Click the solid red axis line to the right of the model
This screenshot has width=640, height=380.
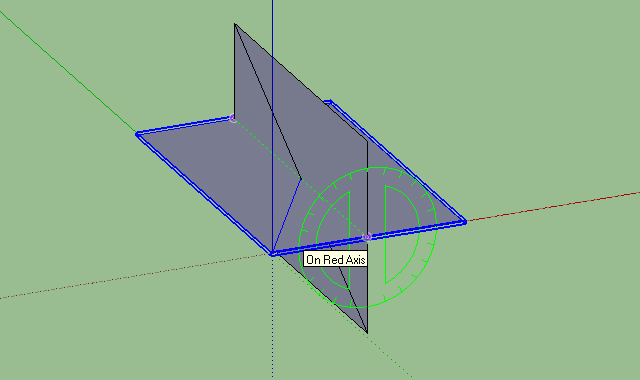tap(553, 207)
